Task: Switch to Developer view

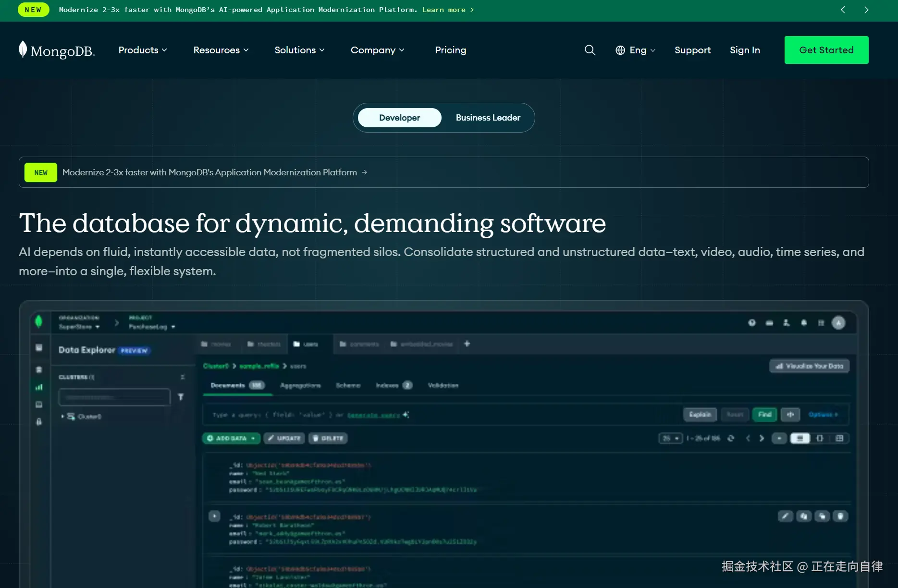Action: 399,118
